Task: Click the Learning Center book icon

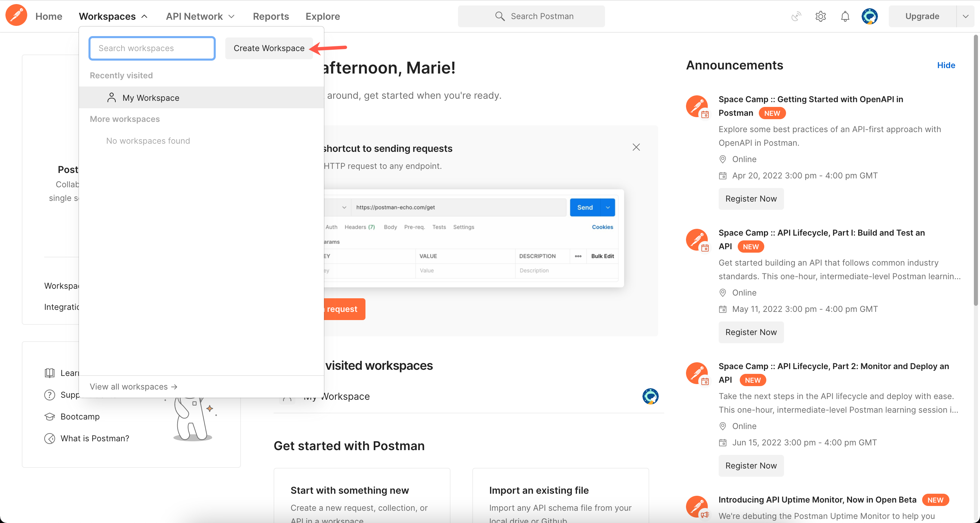Action: point(49,373)
